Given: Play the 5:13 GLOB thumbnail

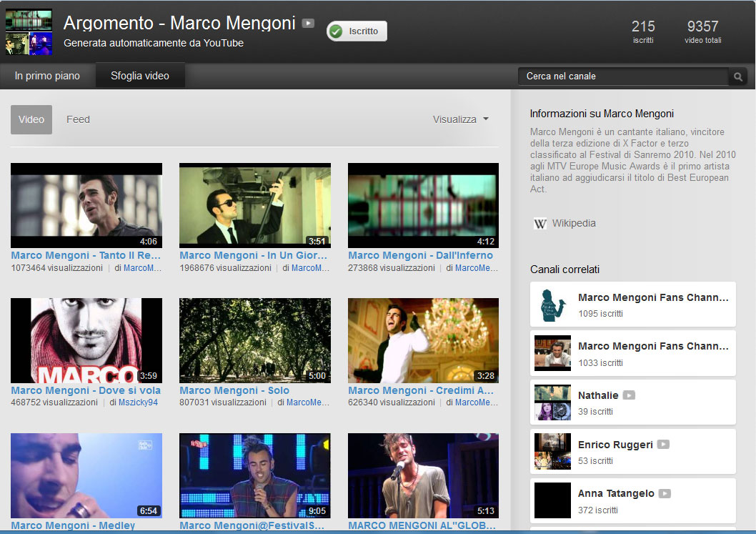Looking at the screenshot, I should tap(423, 475).
